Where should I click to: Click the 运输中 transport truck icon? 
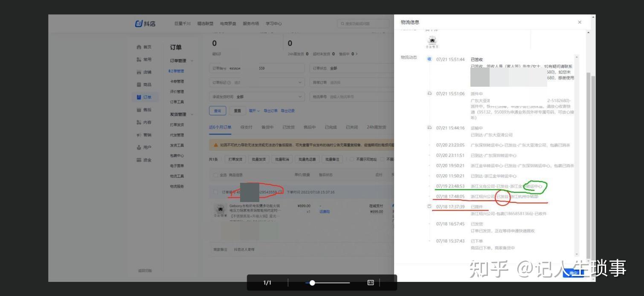(429, 128)
